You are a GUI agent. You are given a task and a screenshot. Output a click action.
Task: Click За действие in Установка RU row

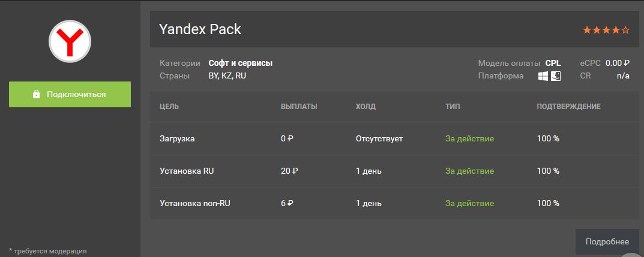(x=469, y=171)
